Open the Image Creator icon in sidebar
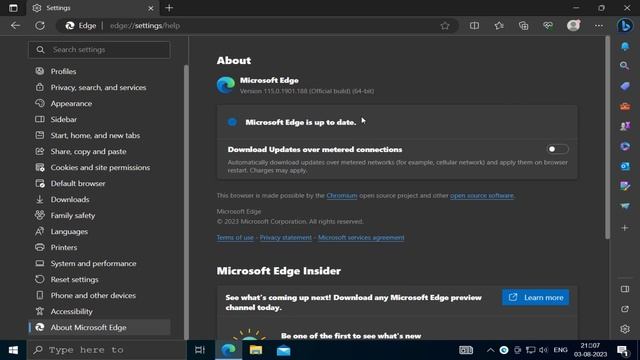The image size is (640, 360). pos(624,186)
